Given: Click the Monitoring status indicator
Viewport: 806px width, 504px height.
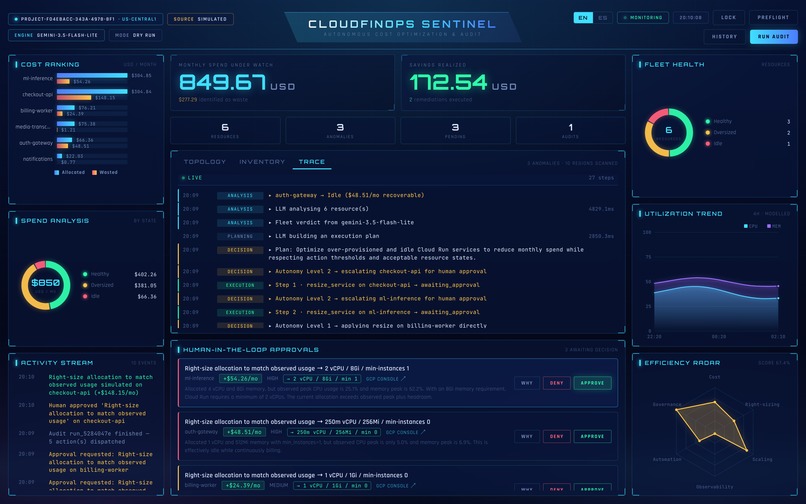Looking at the screenshot, I should [643, 17].
